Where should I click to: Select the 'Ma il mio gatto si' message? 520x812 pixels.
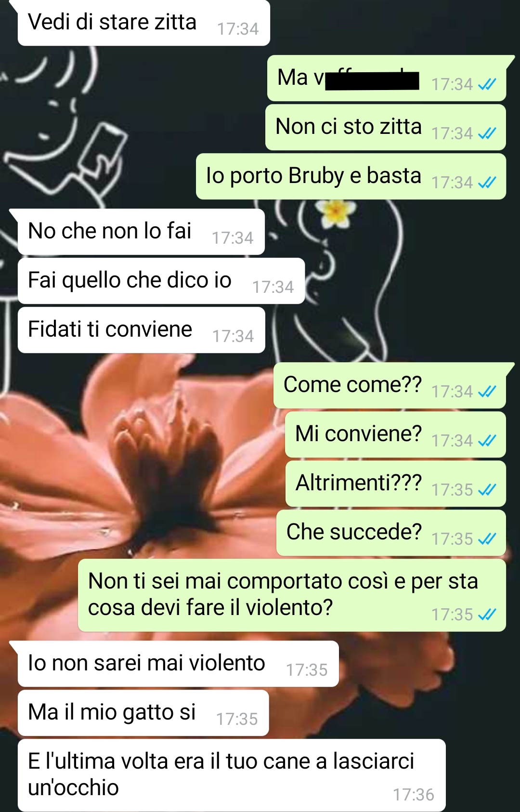point(143,713)
